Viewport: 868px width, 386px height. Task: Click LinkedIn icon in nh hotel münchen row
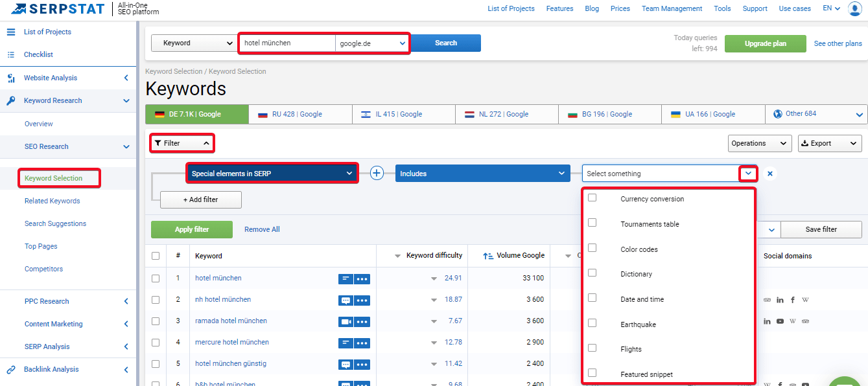tap(780, 300)
